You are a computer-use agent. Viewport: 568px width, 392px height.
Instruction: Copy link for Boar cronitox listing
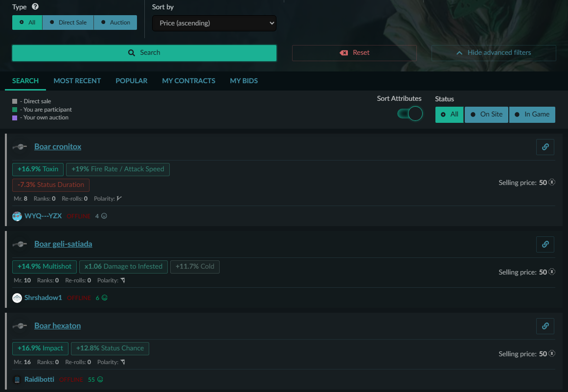coord(545,147)
